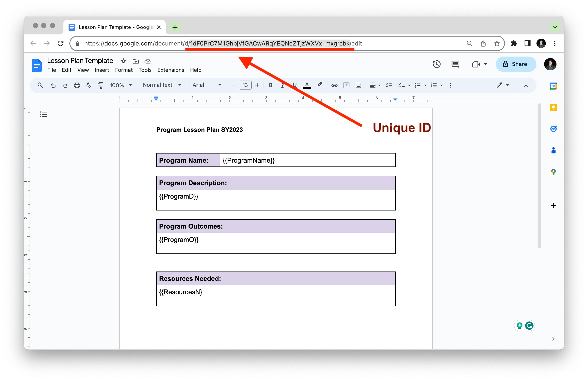Open the Format menu
Viewport: 588px width, 381px height.
[x=124, y=70]
